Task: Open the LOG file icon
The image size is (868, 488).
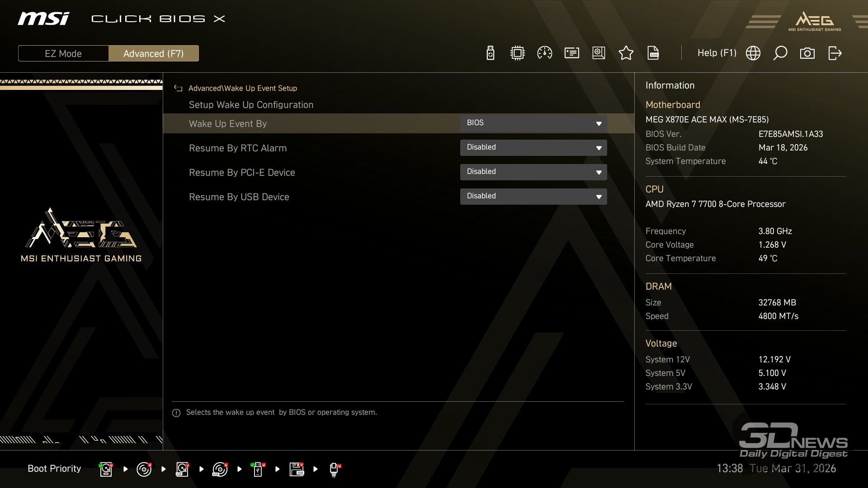Action: (x=653, y=53)
